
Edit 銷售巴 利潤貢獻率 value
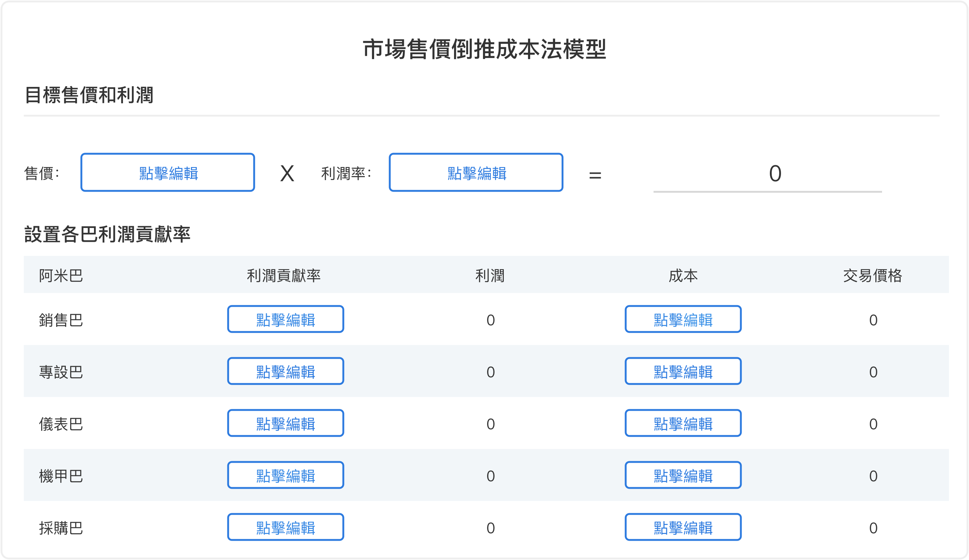(x=286, y=319)
